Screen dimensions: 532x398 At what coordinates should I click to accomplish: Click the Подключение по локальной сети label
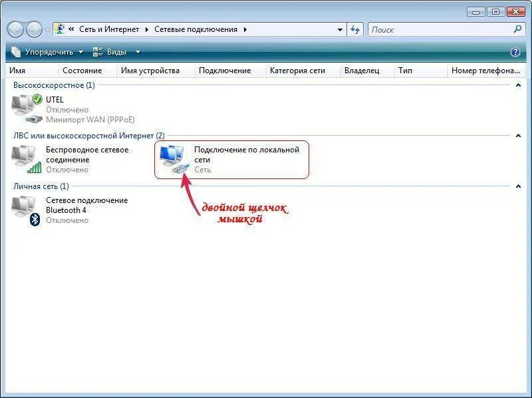(x=247, y=154)
